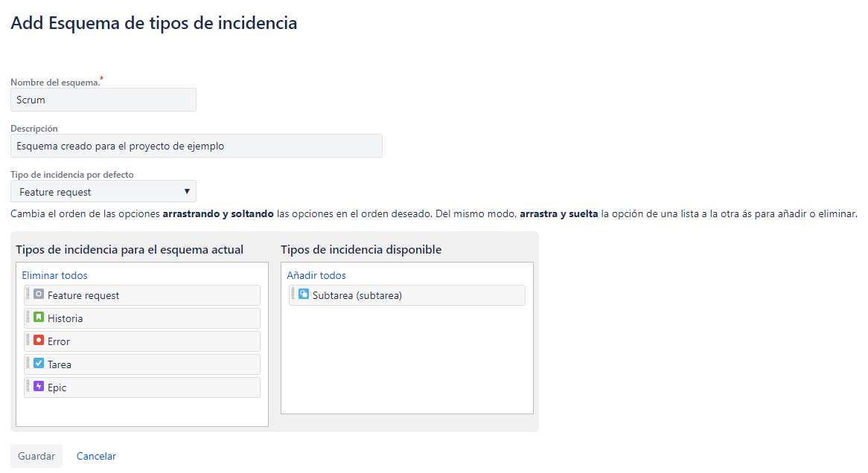The width and height of the screenshot is (868, 473).
Task: Click the Cancelar link
Action: pos(96,456)
